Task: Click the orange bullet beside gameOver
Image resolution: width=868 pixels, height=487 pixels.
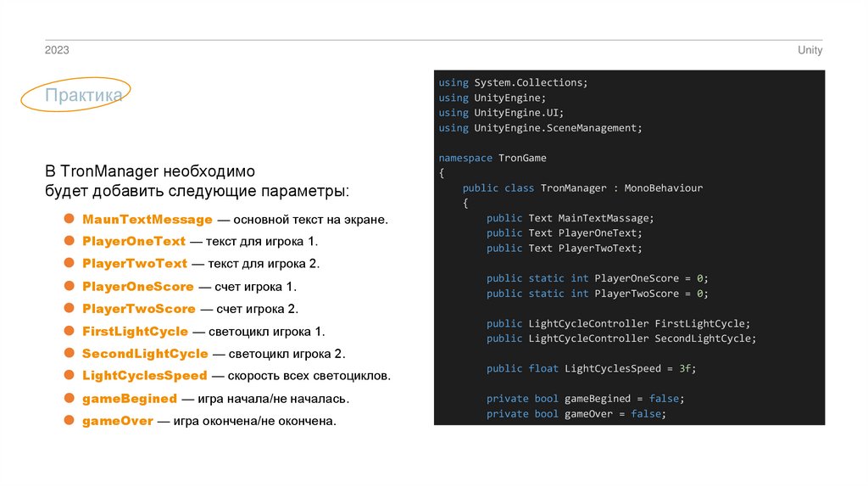Action: (71, 420)
